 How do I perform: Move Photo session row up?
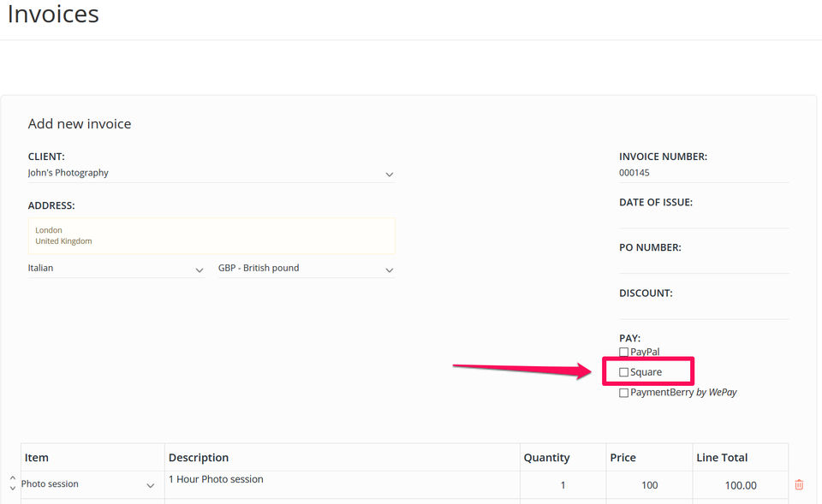click(12, 479)
